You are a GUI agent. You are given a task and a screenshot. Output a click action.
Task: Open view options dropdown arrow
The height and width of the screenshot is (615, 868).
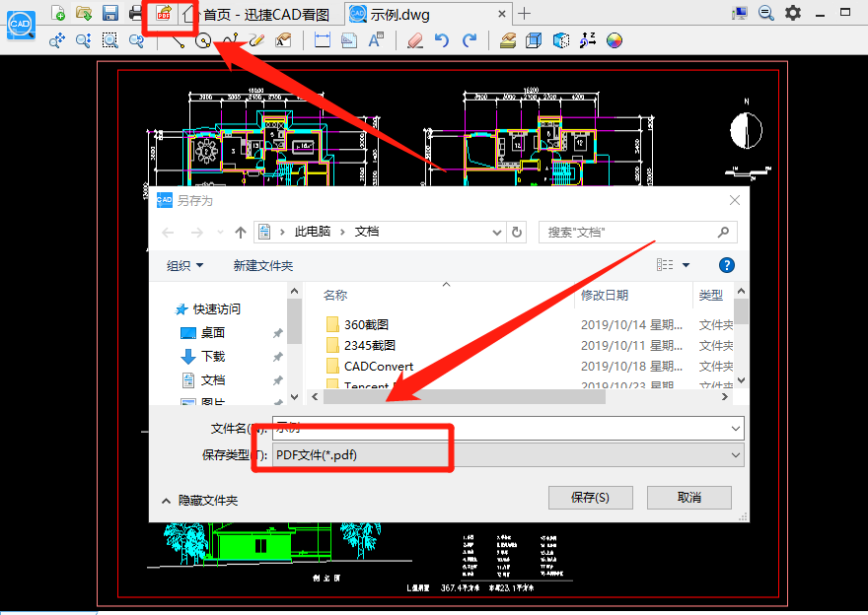click(686, 265)
